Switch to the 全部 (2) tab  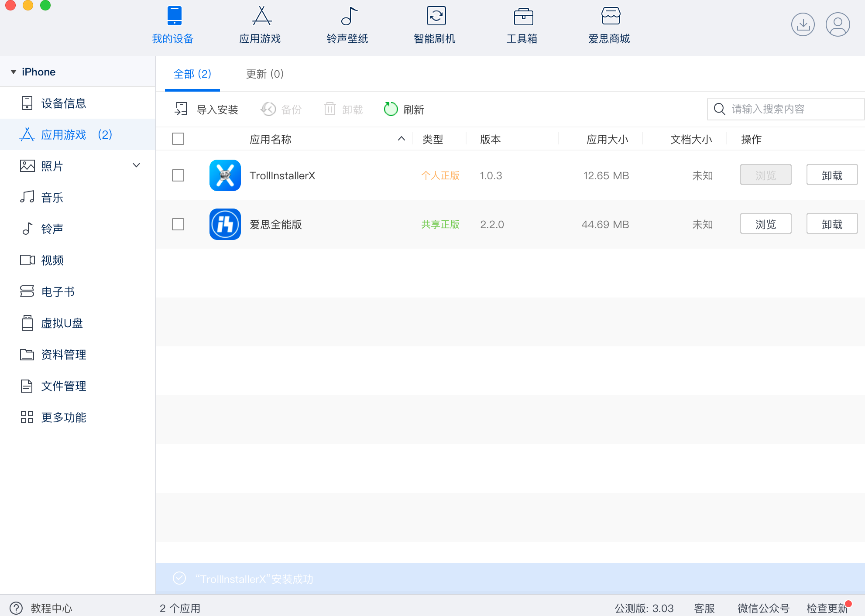click(192, 74)
